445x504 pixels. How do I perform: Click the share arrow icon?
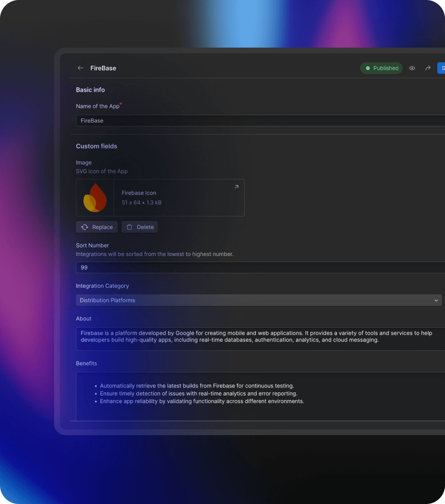pyautogui.click(x=428, y=68)
